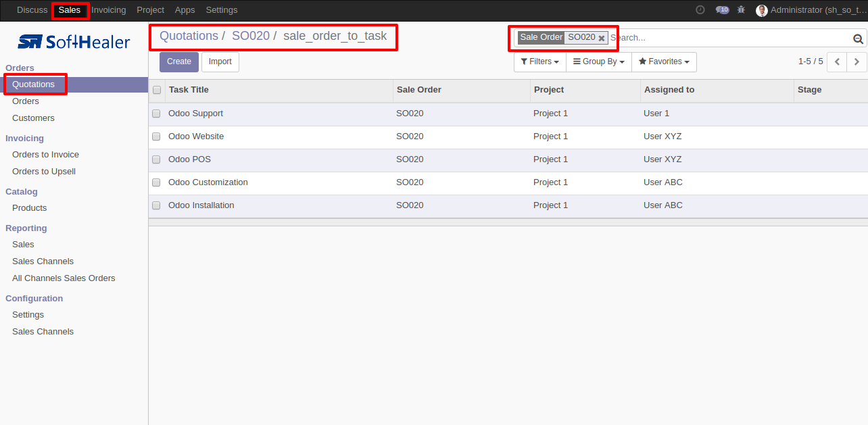Image resolution: width=868 pixels, height=425 pixels.
Task: Open Sales Channels under Configuration
Action: tap(43, 332)
